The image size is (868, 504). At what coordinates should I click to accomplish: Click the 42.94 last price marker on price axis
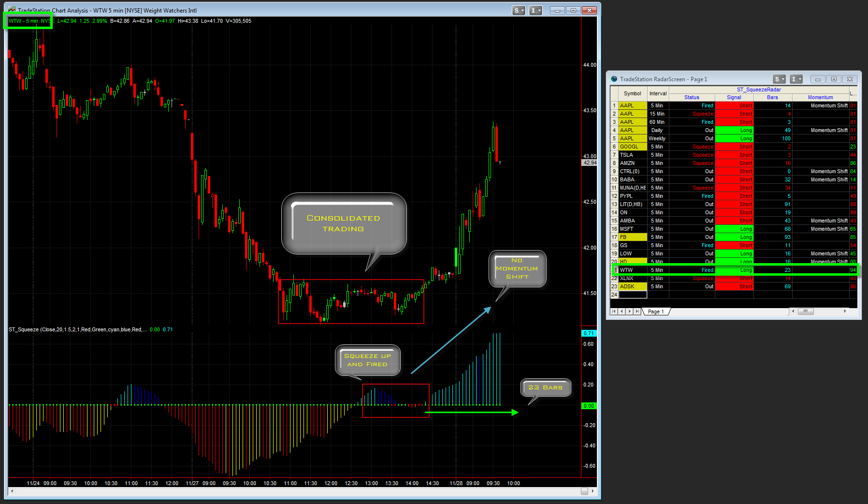click(589, 163)
